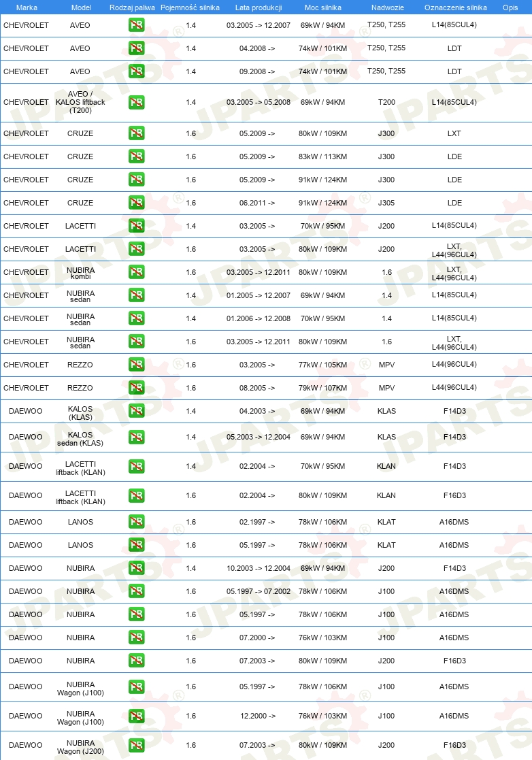Click petrol icon in CRUZE J305 row
Screen dimensions: 532x760
pos(137,203)
